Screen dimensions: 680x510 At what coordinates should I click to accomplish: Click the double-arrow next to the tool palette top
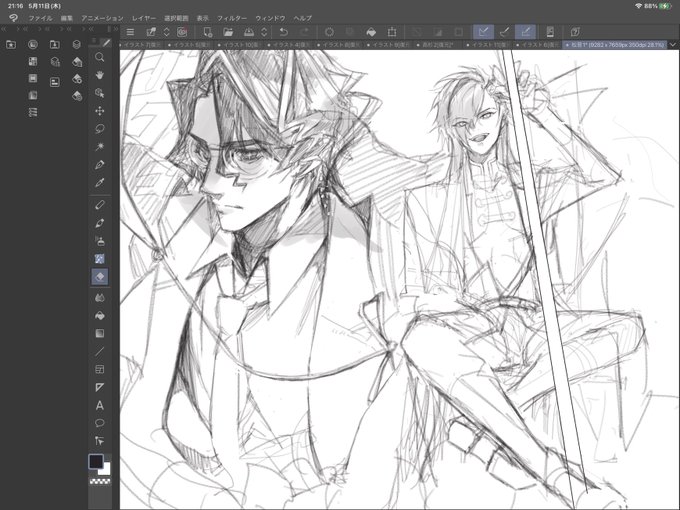(x=115, y=29)
